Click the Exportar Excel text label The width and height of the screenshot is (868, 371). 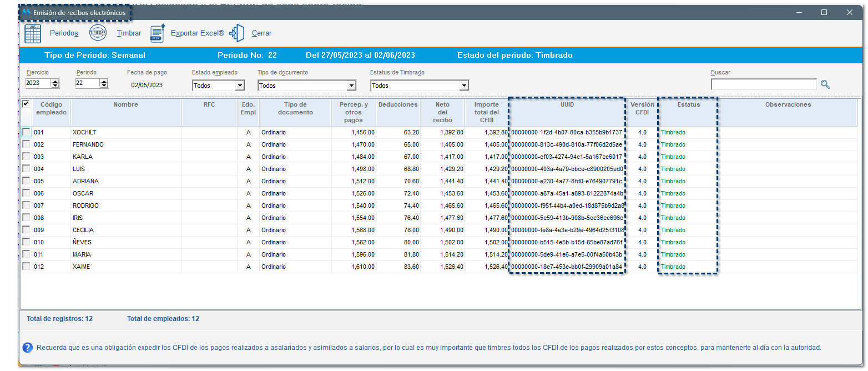click(x=197, y=33)
